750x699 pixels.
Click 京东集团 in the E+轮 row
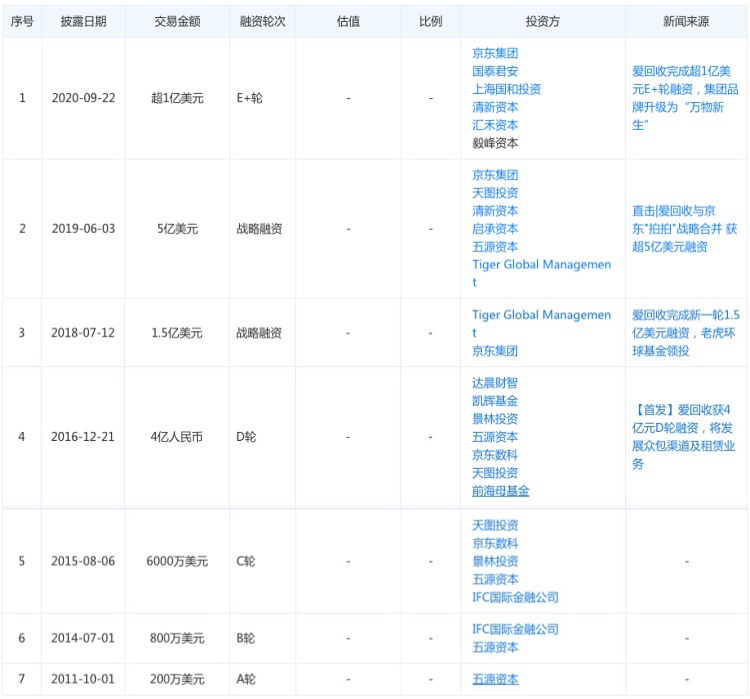point(495,53)
